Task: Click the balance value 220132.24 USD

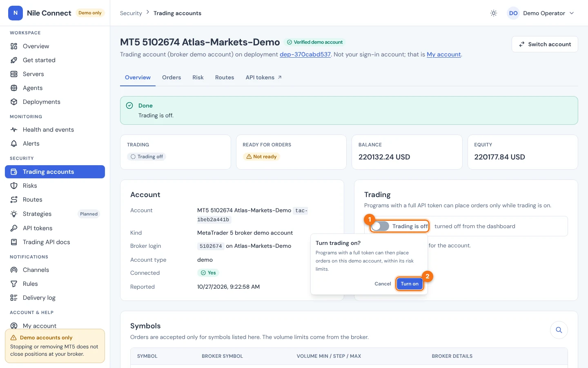Action: [x=384, y=157]
